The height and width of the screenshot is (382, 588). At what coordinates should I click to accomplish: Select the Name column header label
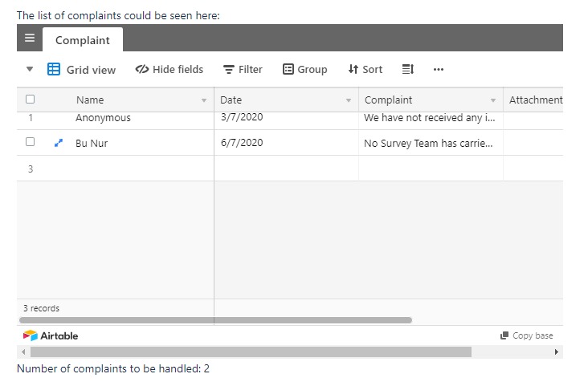coord(90,100)
